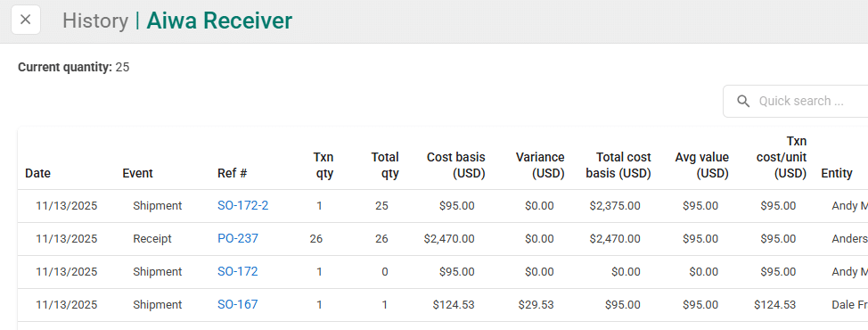This screenshot has width=868, height=330.
Task: Sort by the Total qty column header
Action: (x=385, y=165)
